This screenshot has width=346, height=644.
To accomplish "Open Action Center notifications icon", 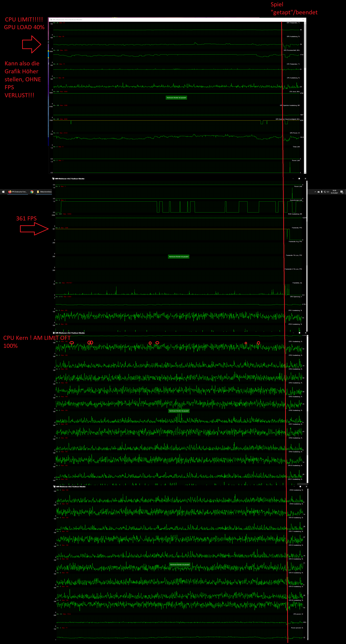I will (x=342, y=192).
